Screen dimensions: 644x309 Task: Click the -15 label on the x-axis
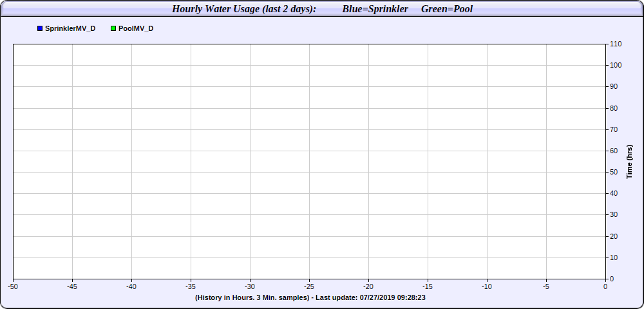428,286
